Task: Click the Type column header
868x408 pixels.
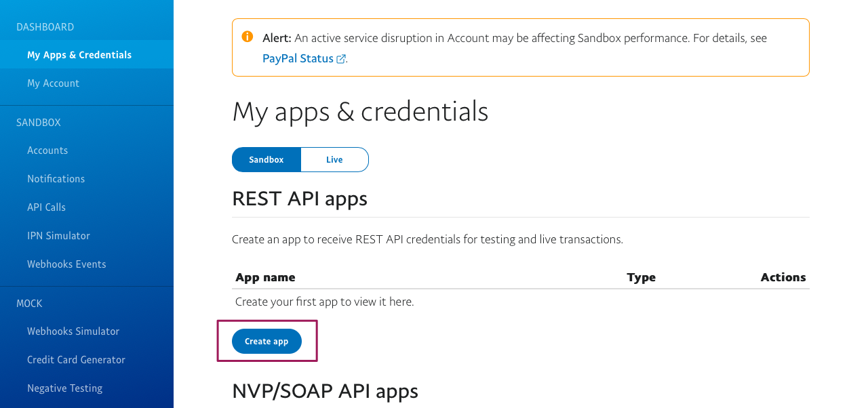Action: click(x=642, y=277)
